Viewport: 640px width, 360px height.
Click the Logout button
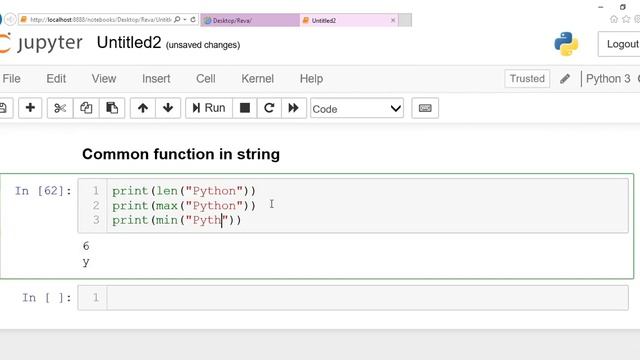click(x=620, y=44)
